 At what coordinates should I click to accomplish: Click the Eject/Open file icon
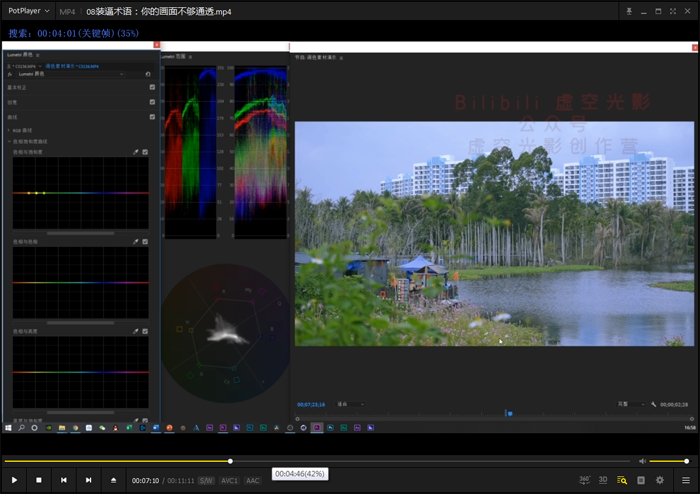[x=113, y=480]
